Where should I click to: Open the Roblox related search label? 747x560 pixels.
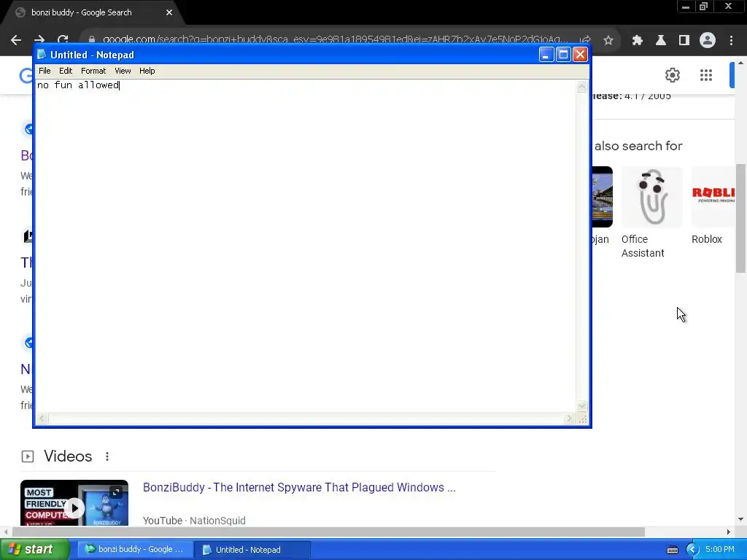point(706,239)
